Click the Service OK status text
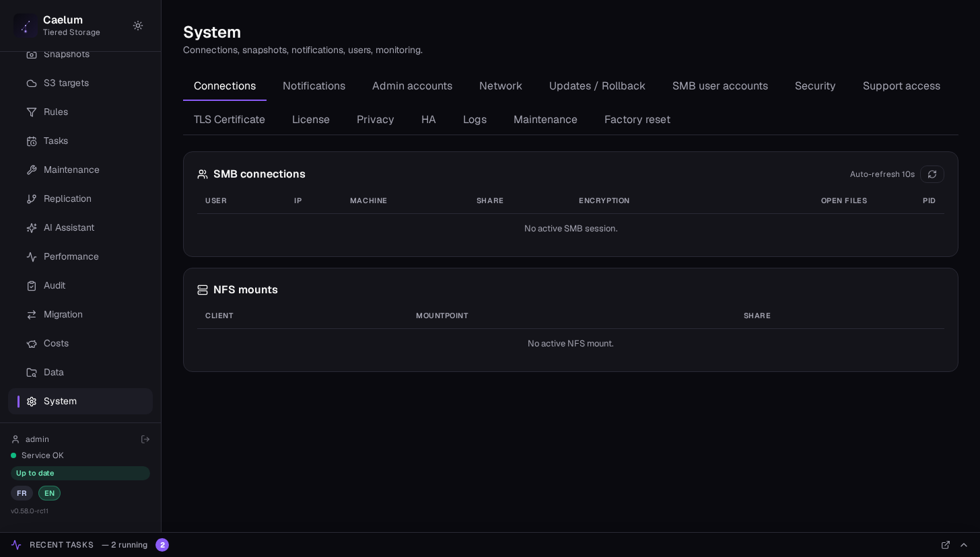980x557 pixels. [x=42, y=455]
